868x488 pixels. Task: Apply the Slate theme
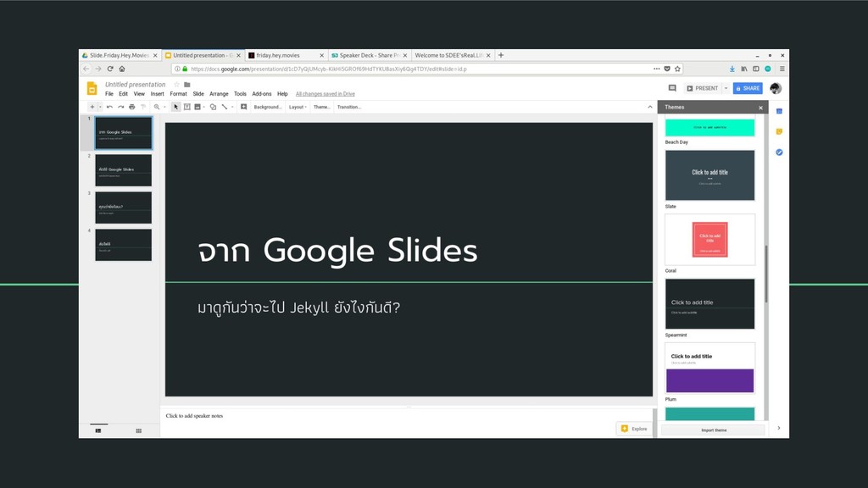709,175
